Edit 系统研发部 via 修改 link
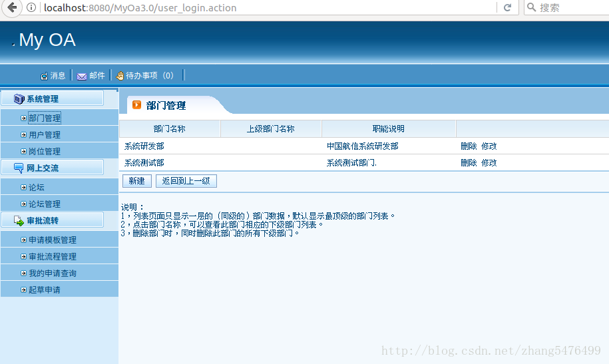The width and height of the screenshot is (609, 364). [x=489, y=146]
